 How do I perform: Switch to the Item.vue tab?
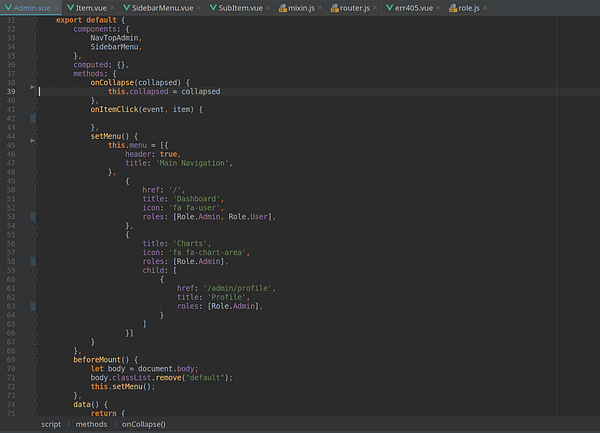[91, 8]
